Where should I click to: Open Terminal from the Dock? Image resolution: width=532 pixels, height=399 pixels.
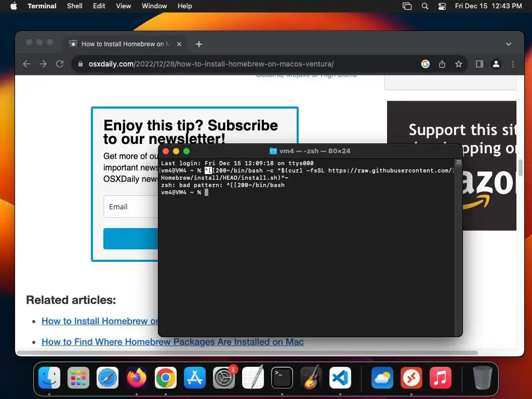coord(282,378)
